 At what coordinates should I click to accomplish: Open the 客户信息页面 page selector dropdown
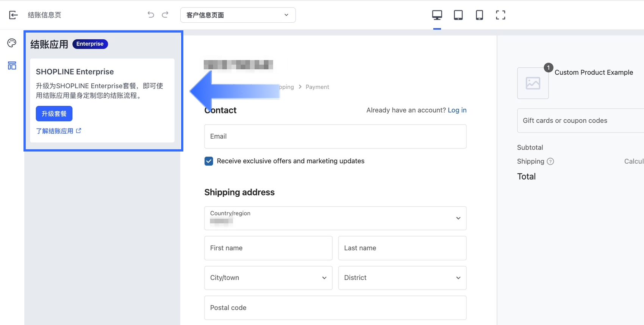[238, 15]
